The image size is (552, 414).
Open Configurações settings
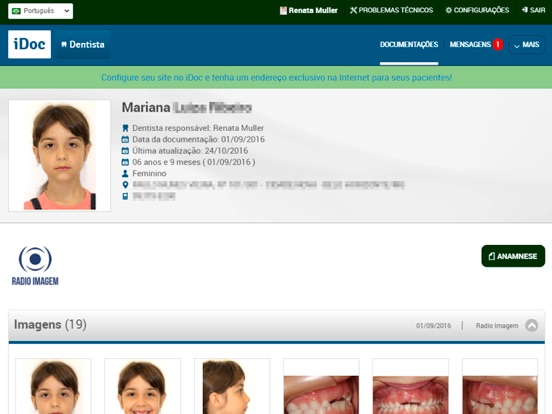click(x=477, y=10)
